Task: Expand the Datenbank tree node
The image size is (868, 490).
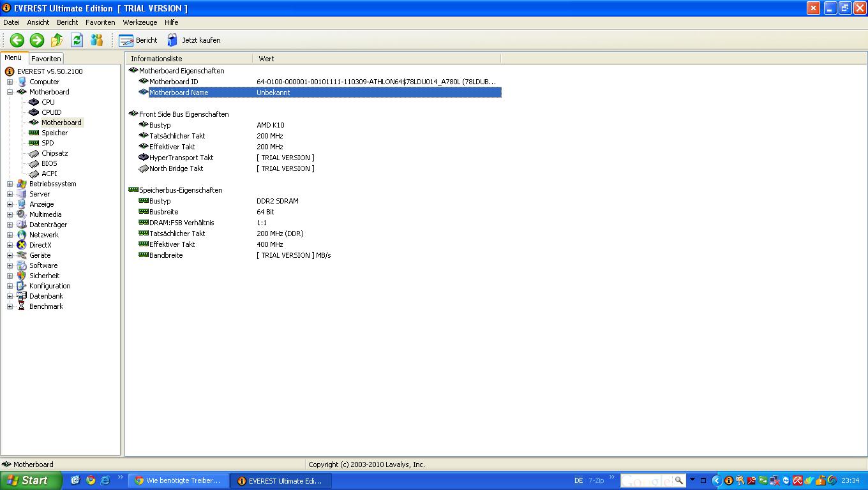Action: pos(10,296)
